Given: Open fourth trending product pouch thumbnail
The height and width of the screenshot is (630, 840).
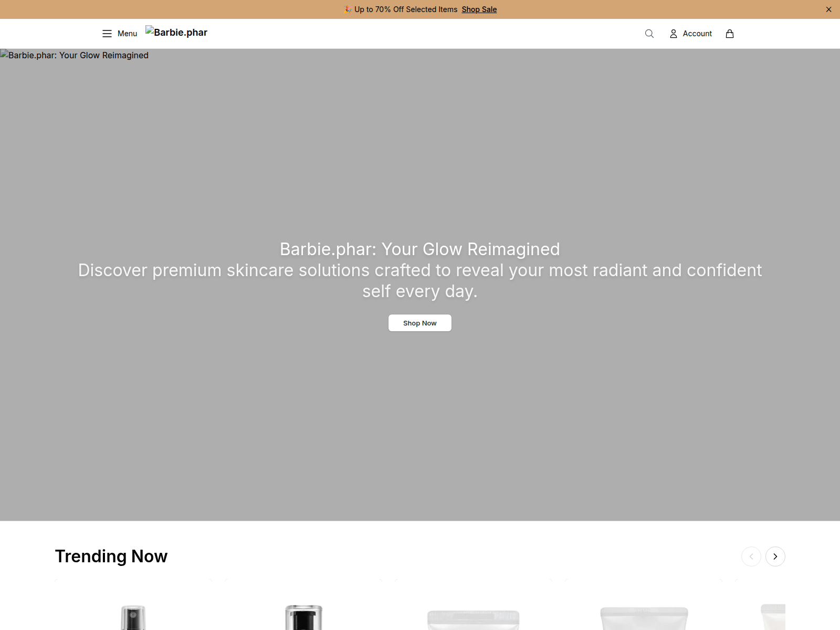Looking at the screenshot, I should (x=644, y=618).
